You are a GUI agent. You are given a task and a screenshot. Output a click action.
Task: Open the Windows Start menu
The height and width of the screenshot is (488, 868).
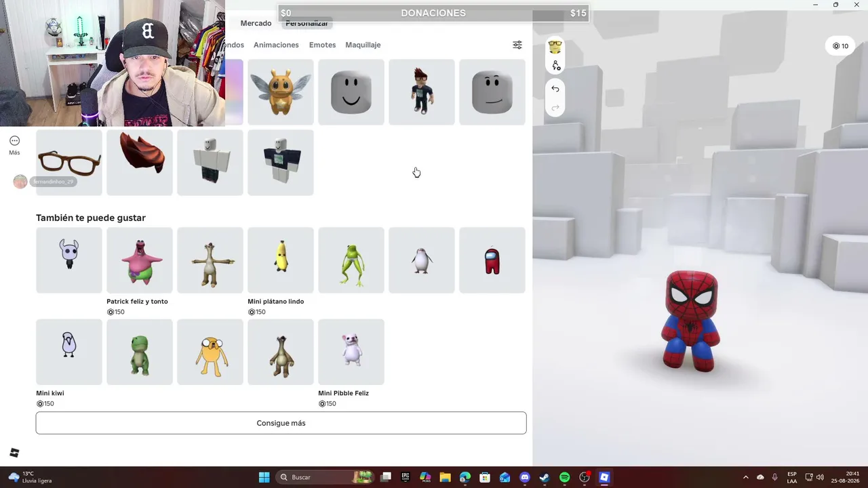[264, 477]
